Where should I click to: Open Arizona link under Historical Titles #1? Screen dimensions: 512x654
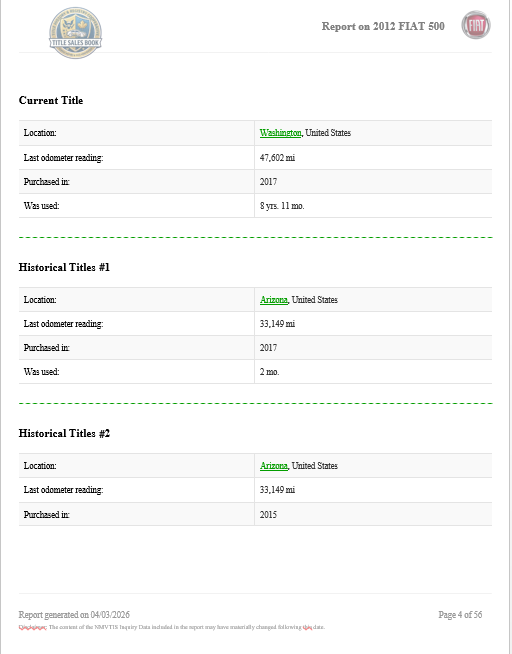click(x=274, y=299)
